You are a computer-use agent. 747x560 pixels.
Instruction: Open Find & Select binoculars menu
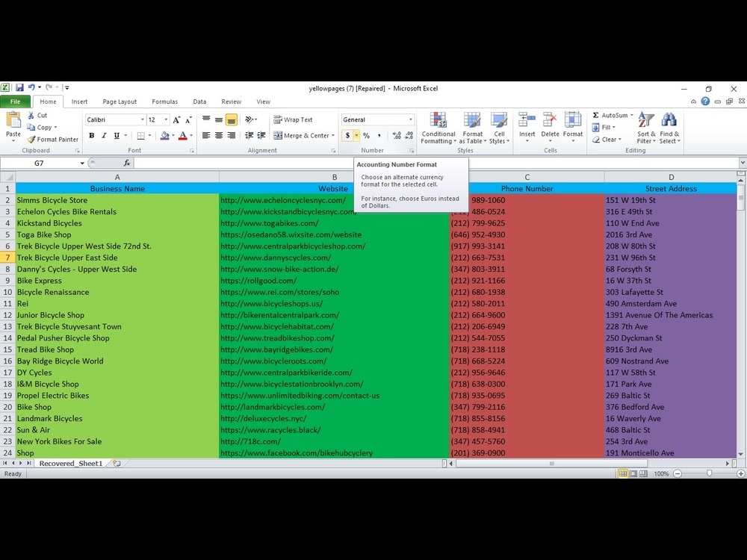[669, 128]
